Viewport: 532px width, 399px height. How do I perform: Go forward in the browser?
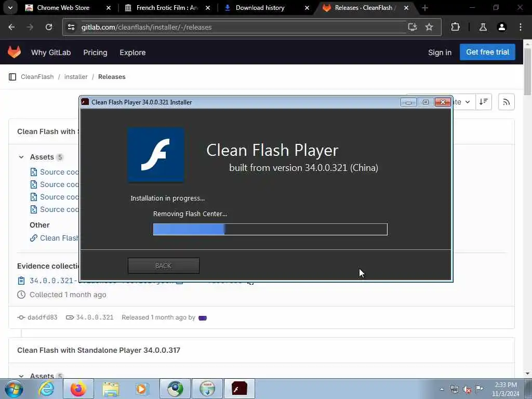click(30, 27)
